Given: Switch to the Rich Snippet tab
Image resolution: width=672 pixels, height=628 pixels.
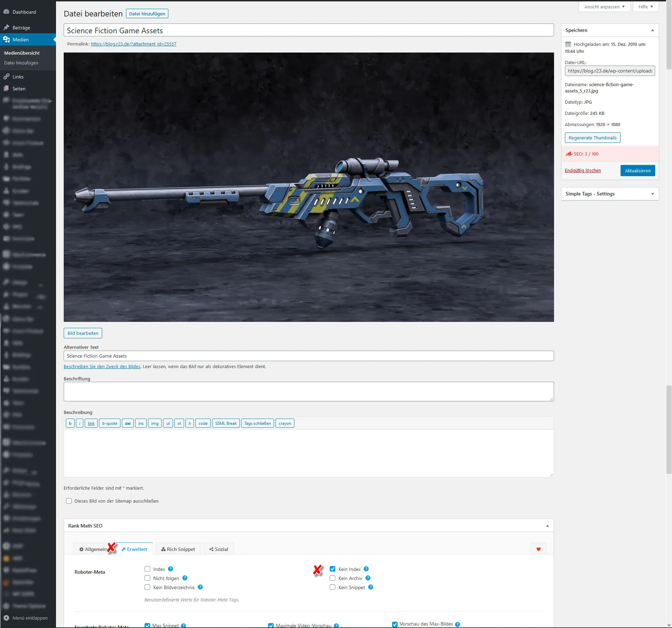Looking at the screenshot, I should 178,549.
